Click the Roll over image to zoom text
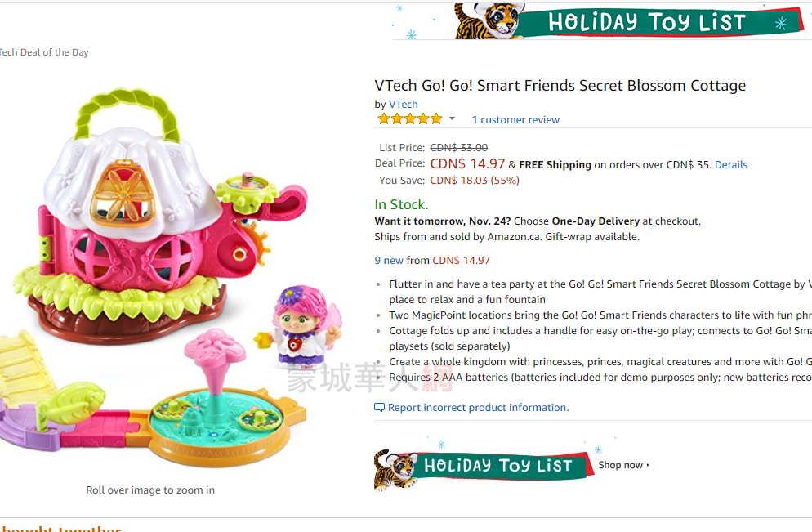 click(x=150, y=490)
